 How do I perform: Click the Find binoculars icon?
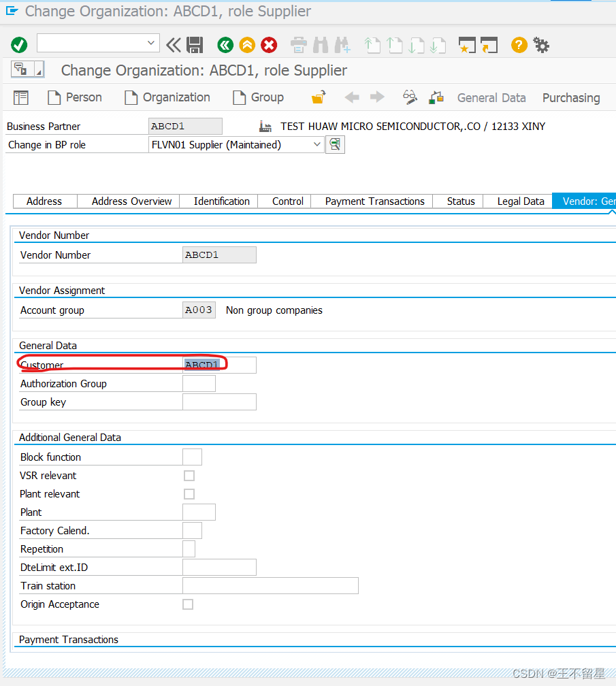pos(321,45)
